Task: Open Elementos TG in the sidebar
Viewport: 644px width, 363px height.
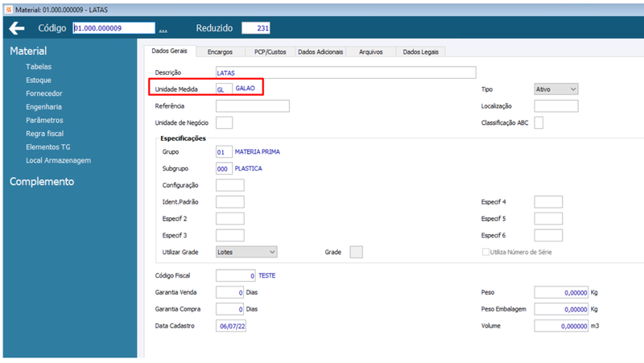Action: coord(48,147)
